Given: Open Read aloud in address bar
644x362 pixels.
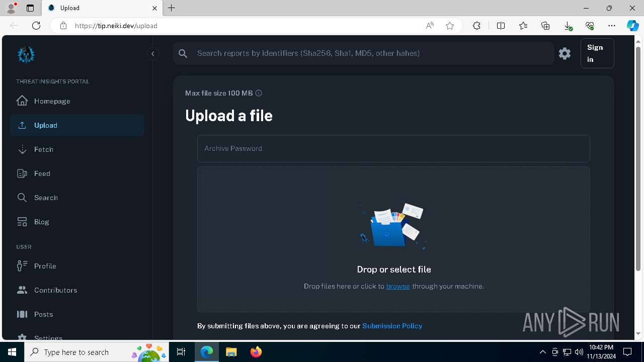Looking at the screenshot, I should (430, 26).
